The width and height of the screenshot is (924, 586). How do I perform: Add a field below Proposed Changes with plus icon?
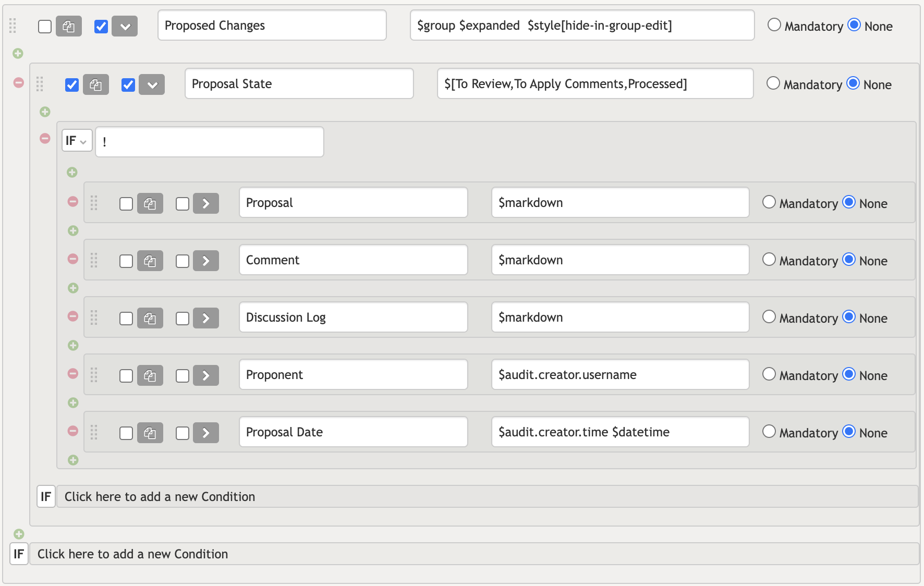point(18,53)
